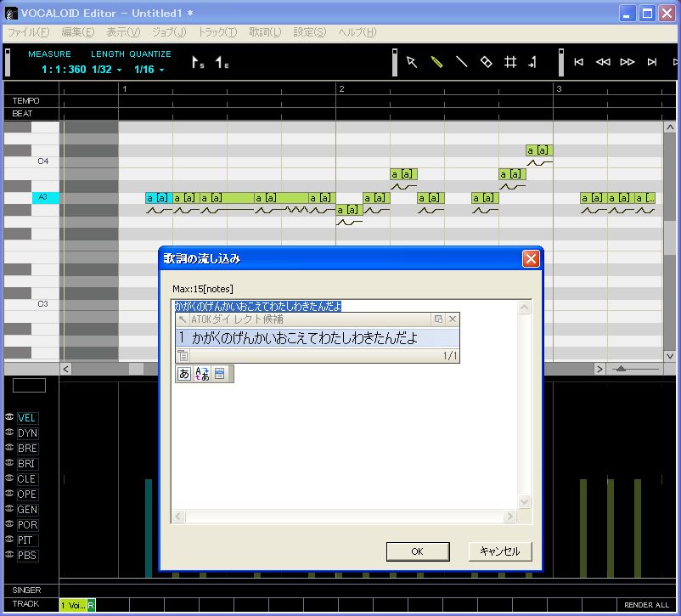The height and width of the screenshot is (616, 681).
Task: Close the ATOK direct candidate popup
Action: click(x=452, y=319)
